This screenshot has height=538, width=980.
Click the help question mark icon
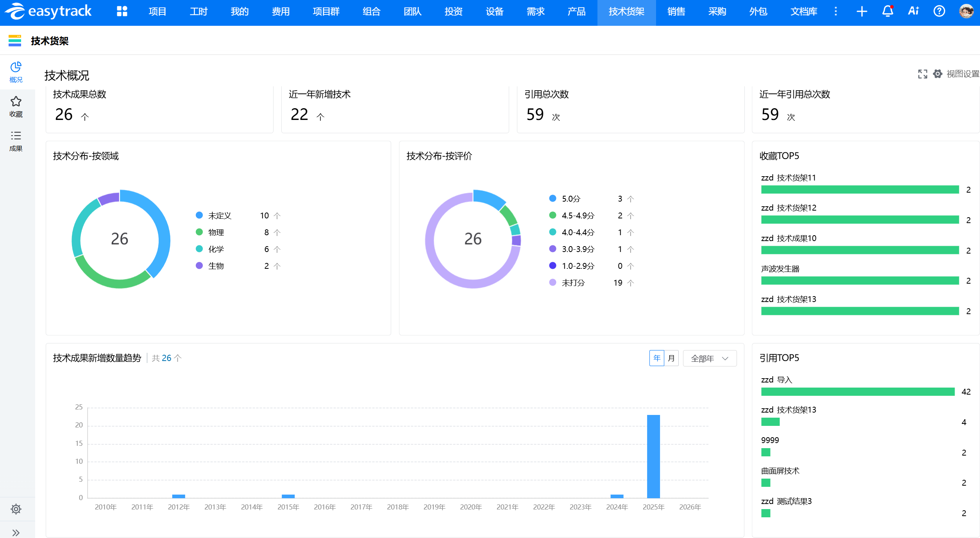pos(939,11)
